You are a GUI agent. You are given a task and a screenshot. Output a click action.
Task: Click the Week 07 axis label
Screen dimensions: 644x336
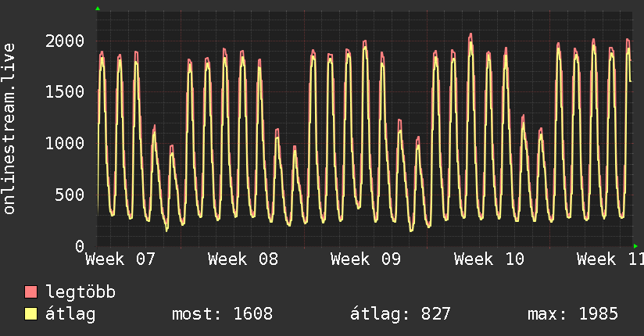tap(120, 259)
